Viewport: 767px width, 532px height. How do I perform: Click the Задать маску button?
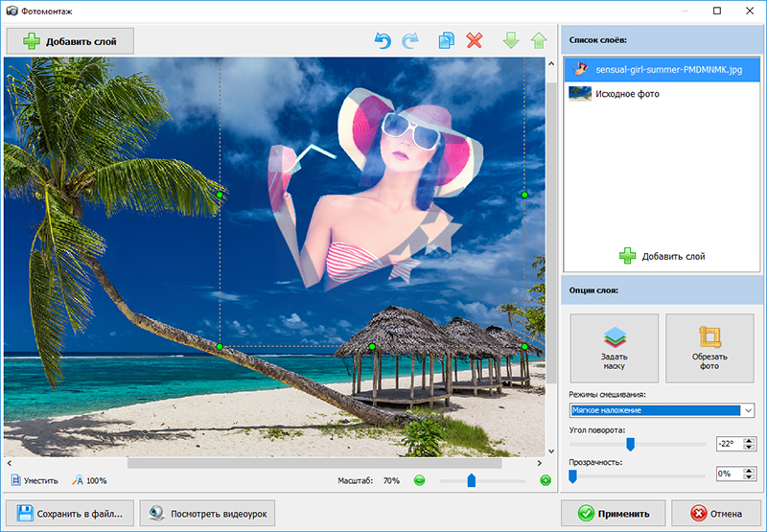pos(615,350)
